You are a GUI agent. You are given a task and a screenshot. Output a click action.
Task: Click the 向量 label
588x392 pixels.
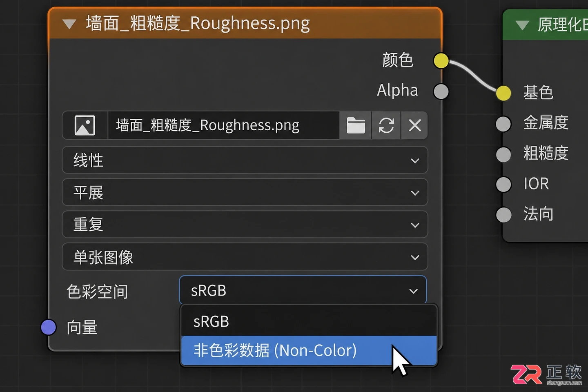tap(82, 327)
